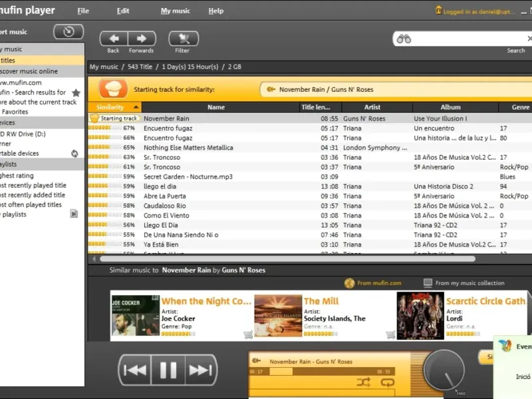The height and width of the screenshot is (399, 532).
Task: Select the titles item in sidebar
Action: pyautogui.click(x=42, y=61)
